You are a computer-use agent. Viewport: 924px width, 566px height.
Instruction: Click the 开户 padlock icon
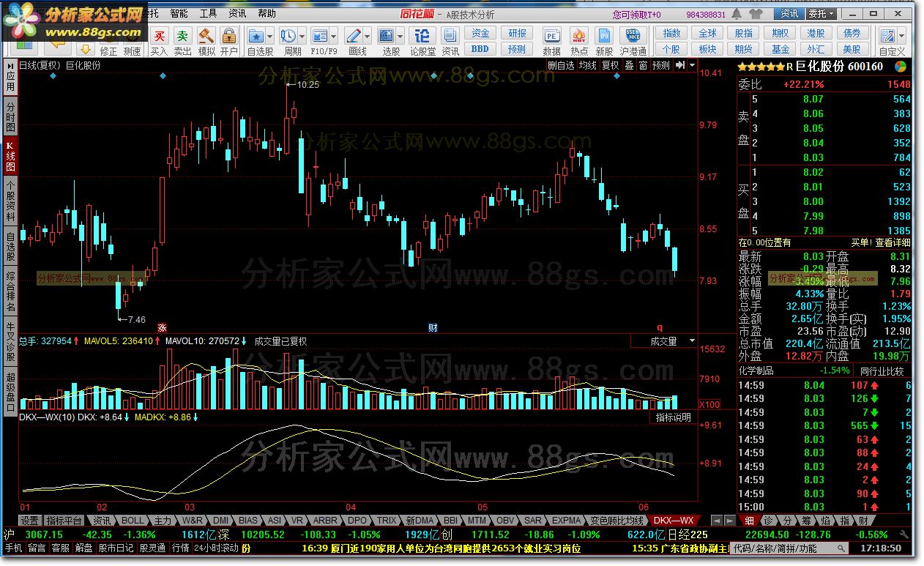pyautogui.click(x=229, y=35)
